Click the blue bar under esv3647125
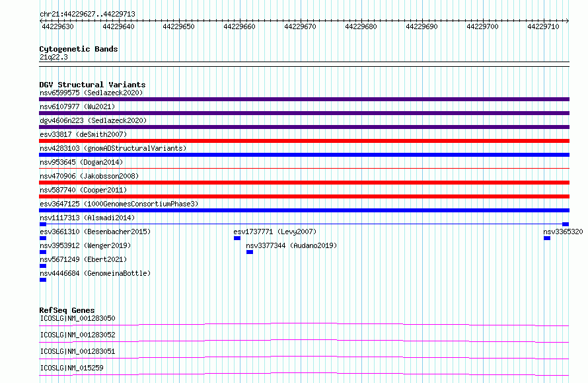The height and width of the screenshot is (383, 588). pyautogui.click(x=304, y=210)
